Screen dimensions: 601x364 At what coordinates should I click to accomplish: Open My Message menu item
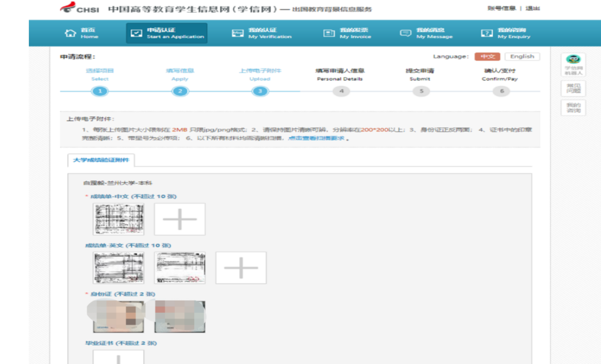(x=426, y=33)
